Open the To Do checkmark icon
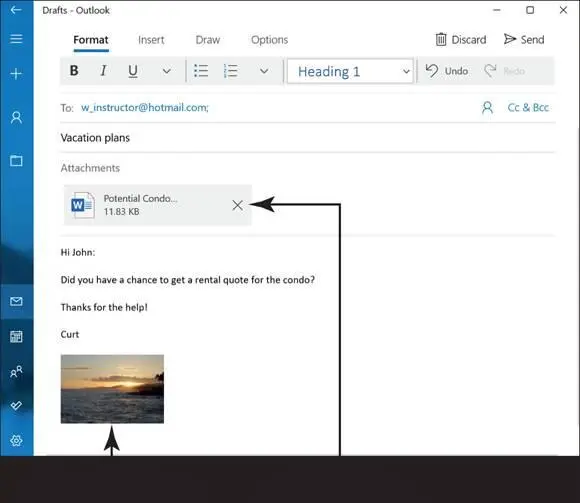This screenshot has width=580, height=503. pyautogui.click(x=16, y=405)
